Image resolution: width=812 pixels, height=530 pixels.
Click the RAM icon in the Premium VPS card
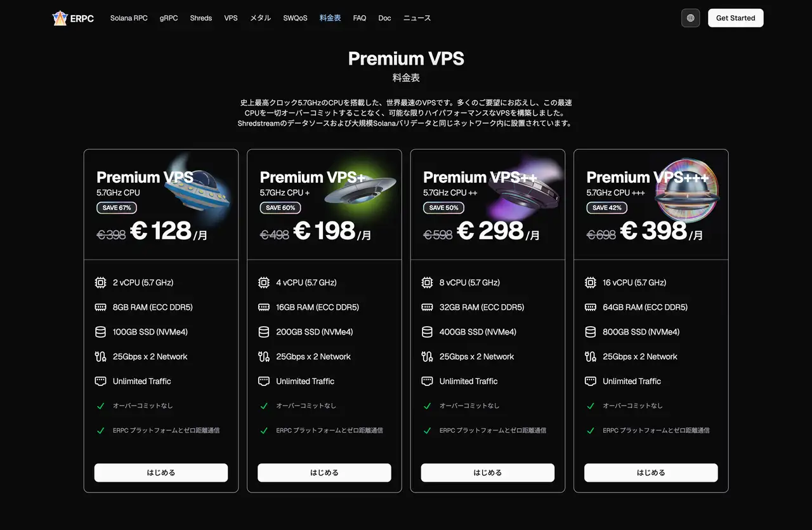100,307
